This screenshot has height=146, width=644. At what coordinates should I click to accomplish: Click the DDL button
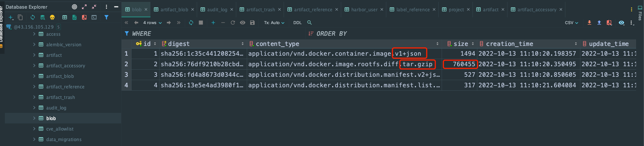pyautogui.click(x=298, y=23)
